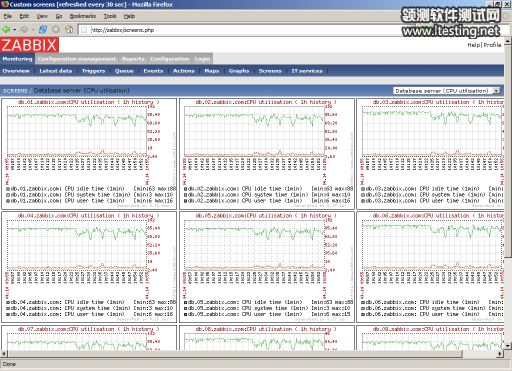The height and width of the screenshot is (371, 512).
Task: Open the File menu
Action: pos(8,16)
